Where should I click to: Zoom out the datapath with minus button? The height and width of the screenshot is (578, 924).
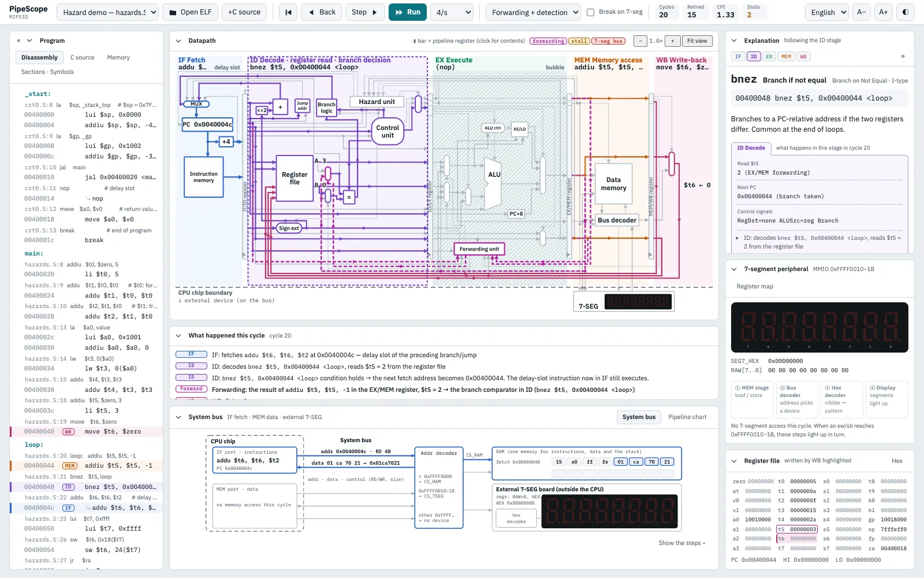640,41
